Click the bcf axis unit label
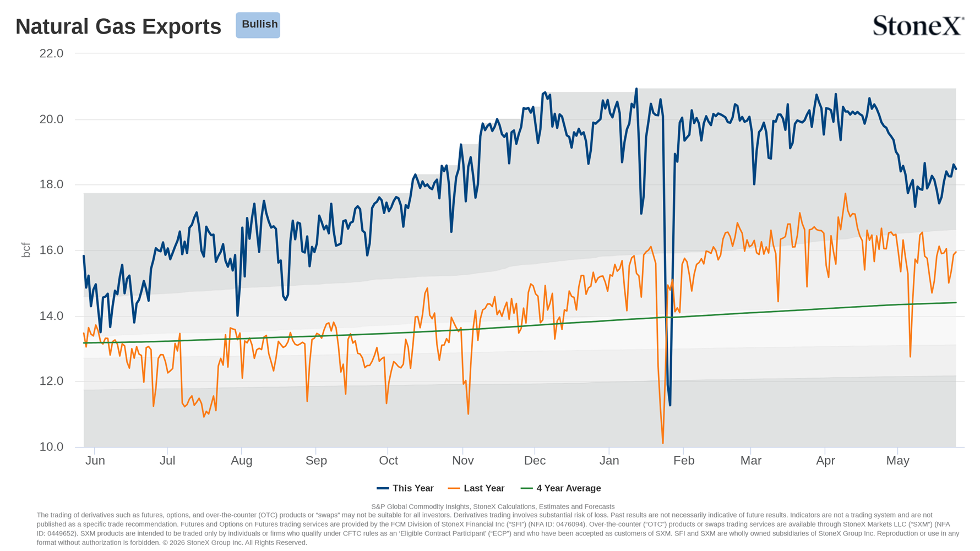The height and width of the screenshot is (551, 980). click(x=25, y=250)
